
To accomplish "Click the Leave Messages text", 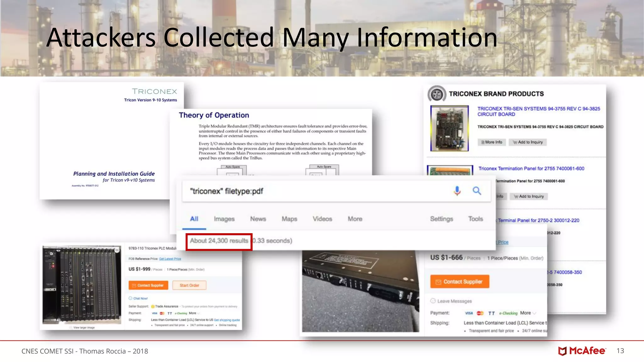I will [x=454, y=301].
